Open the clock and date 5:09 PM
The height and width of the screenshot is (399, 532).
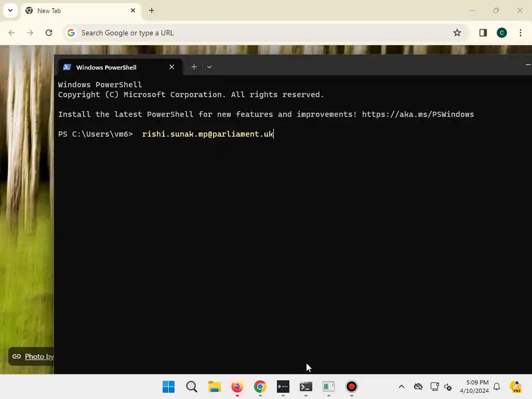pyautogui.click(x=474, y=387)
